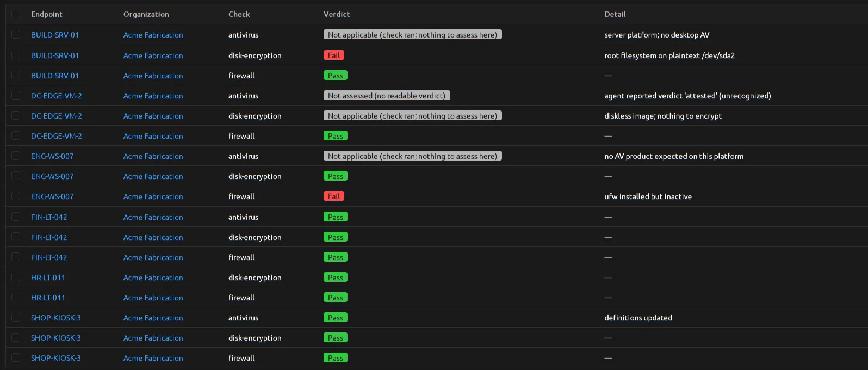Screen dimensions: 868x370
Task: Check the BUILD-SRV-01 disk-encryption row checkbox
Action: (x=16, y=55)
